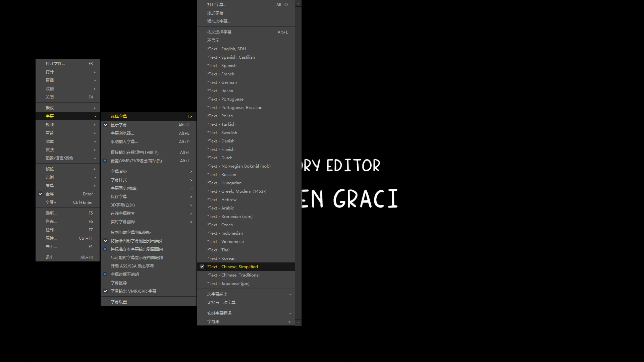Click 退出 to exit the player
The height and width of the screenshot is (362, 644).
tap(68, 257)
